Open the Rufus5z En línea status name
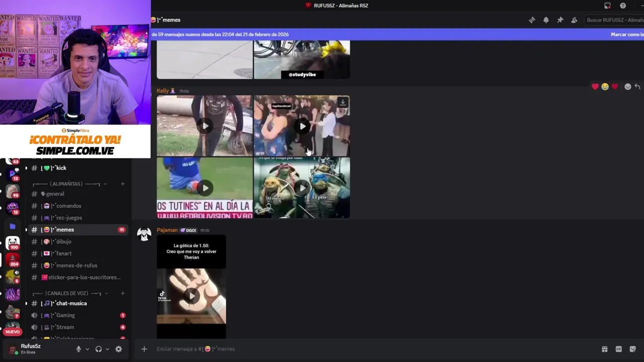This screenshot has height=362, width=644. click(x=31, y=349)
